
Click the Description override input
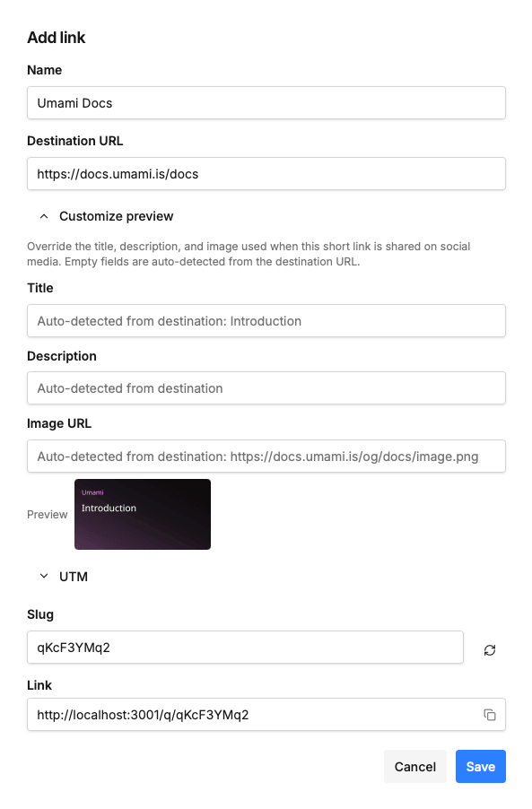pyautogui.click(x=266, y=388)
